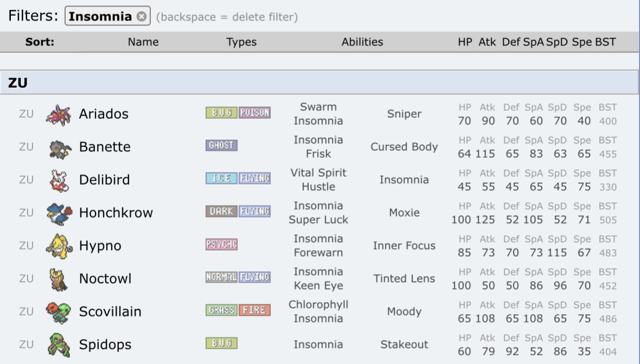Click Scovillain's Chlorophyll ability

pos(318,305)
